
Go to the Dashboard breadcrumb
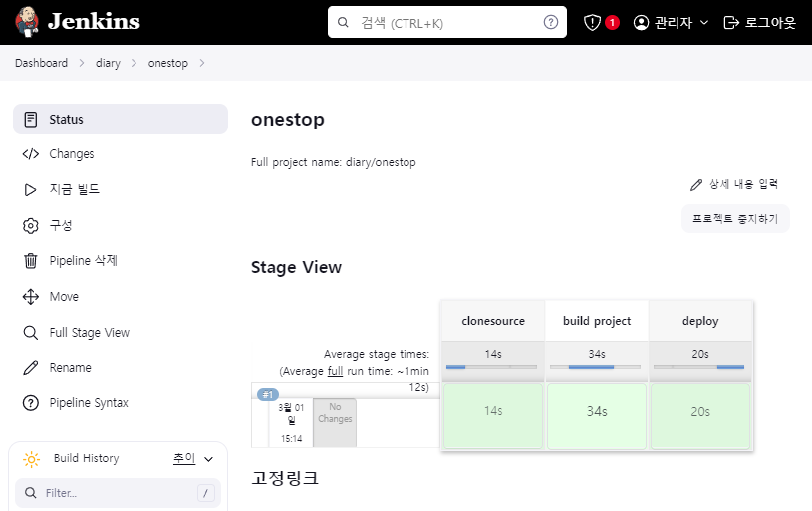click(42, 63)
